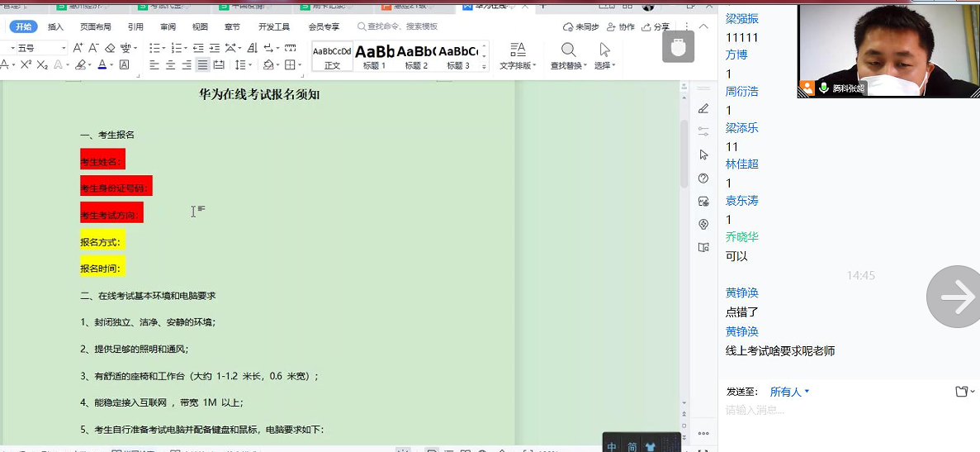This screenshot has width=980, height=452.
Task: Decrease paragraph indent
Action: [198, 47]
